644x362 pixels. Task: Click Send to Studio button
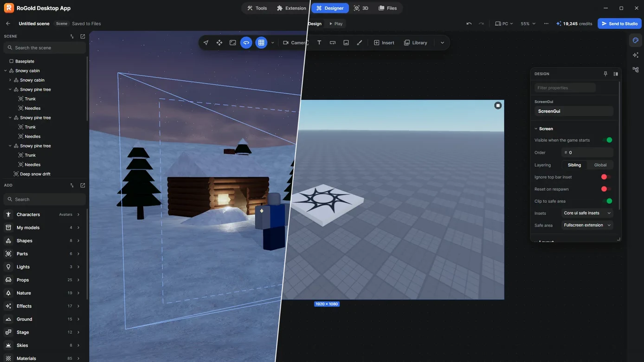pyautogui.click(x=619, y=24)
